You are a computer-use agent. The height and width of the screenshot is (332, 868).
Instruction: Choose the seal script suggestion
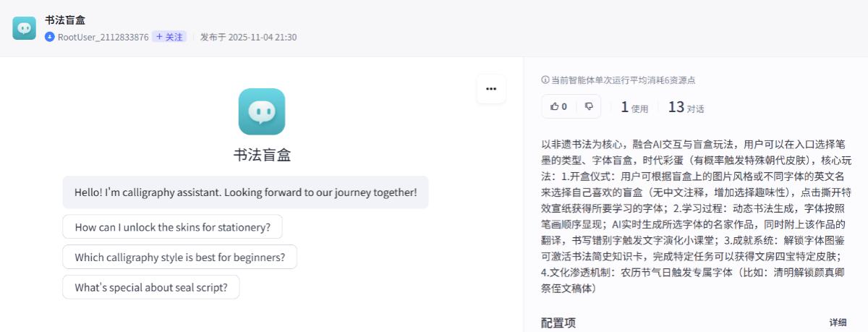[x=150, y=287]
